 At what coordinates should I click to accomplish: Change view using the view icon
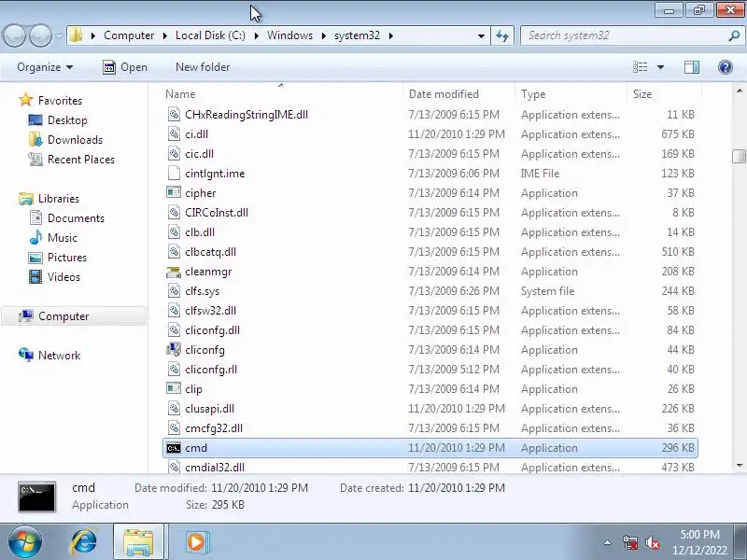click(640, 67)
